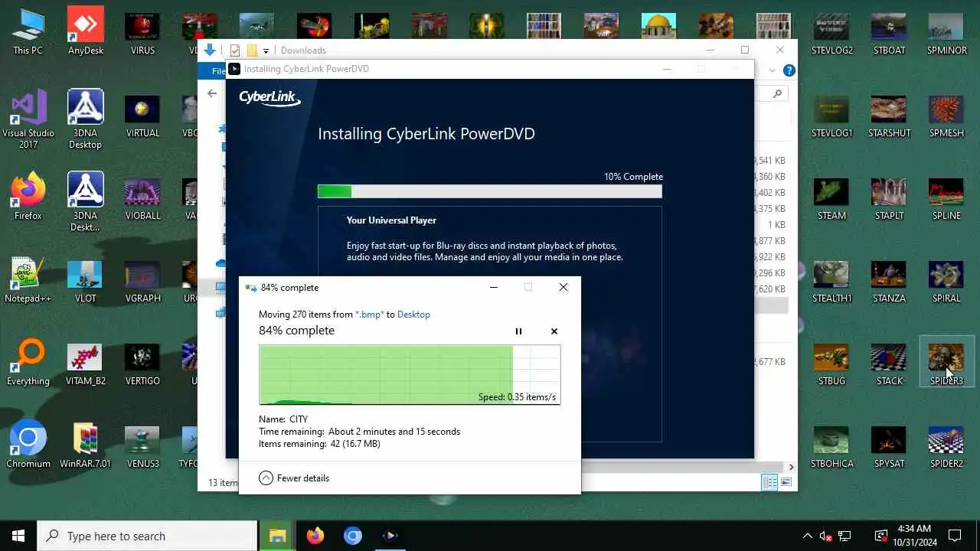Collapse Fewer details in move dialog
The image size is (980, 551).
[x=294, y=478]
